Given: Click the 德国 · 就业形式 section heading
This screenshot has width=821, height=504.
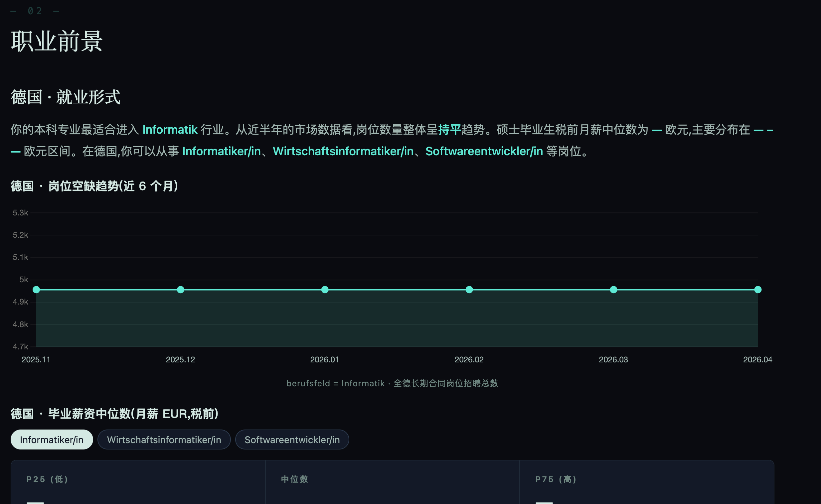Looking at the screenshot, I should coord(65,97).
